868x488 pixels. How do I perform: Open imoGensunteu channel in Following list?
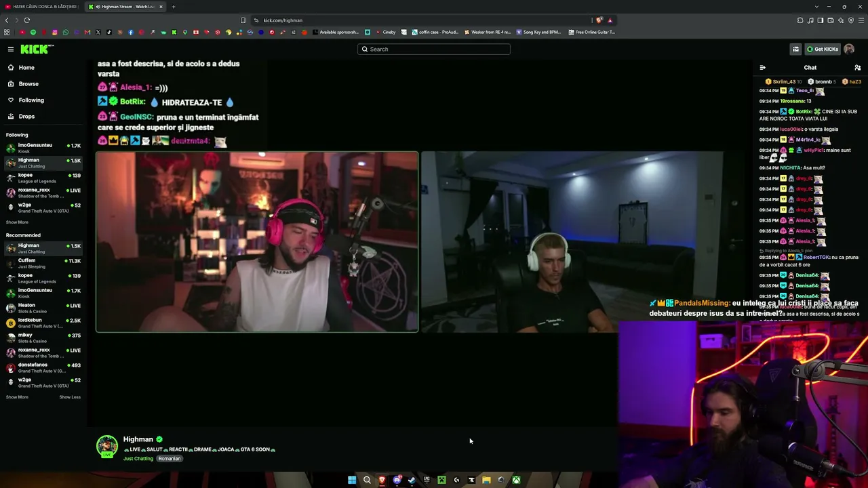pos(42,148)
